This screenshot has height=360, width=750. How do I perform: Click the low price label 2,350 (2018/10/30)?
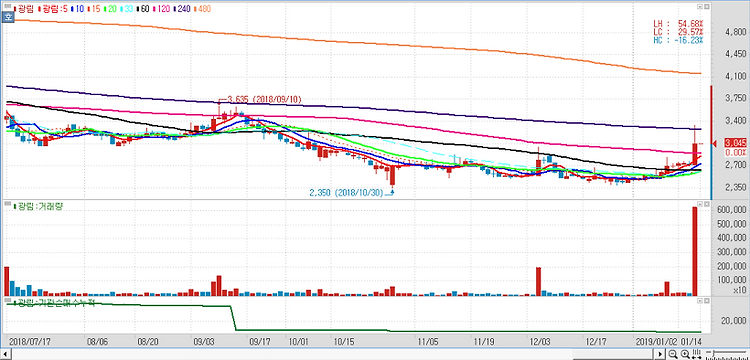point(346,193)
